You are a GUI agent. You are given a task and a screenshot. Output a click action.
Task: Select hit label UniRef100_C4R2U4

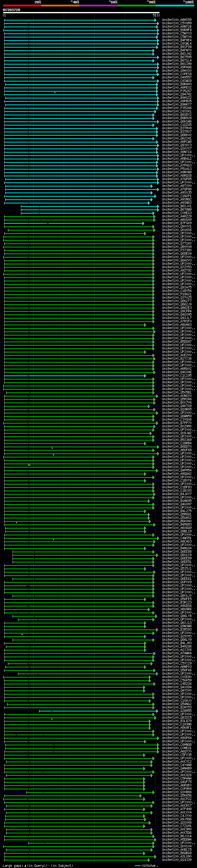pos(177,684)
